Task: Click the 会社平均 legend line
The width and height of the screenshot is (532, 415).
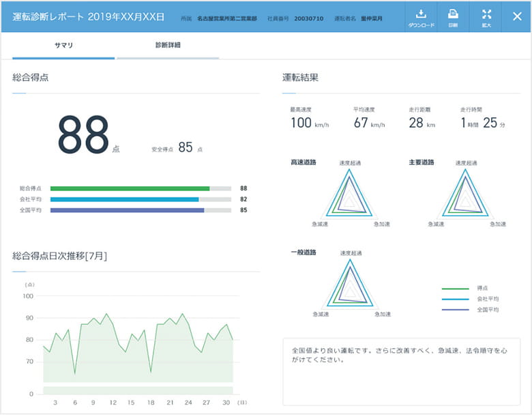Action: click(456, 299)
